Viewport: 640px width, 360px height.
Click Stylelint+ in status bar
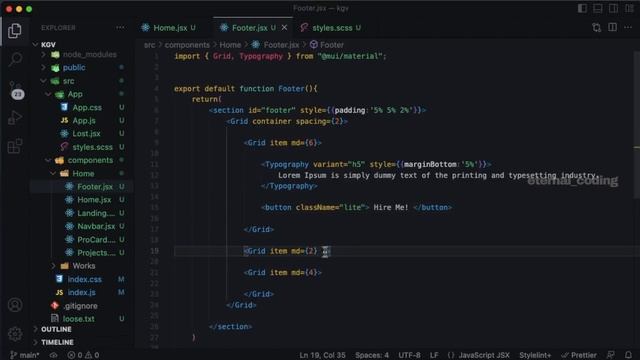[535, 355]
